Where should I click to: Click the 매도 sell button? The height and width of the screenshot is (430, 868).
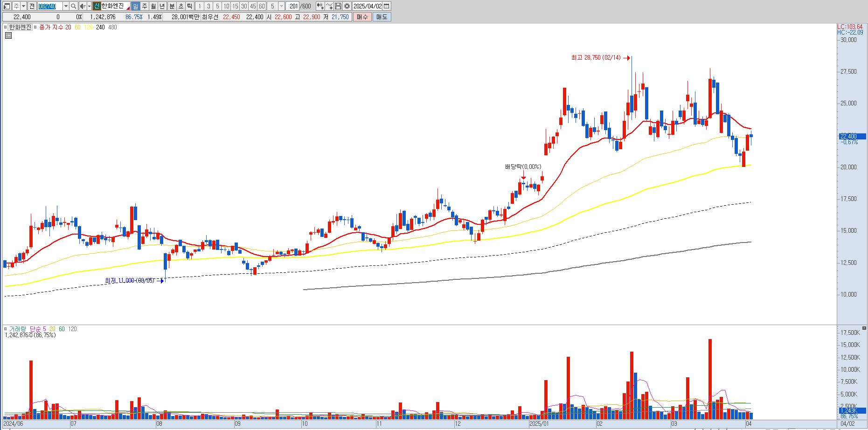(x=382, y=17)
